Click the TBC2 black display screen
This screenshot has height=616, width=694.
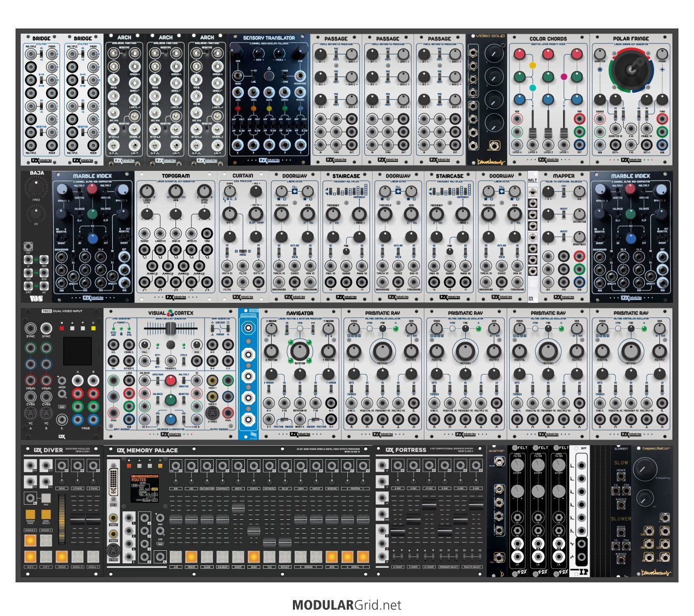coord(77,351)
